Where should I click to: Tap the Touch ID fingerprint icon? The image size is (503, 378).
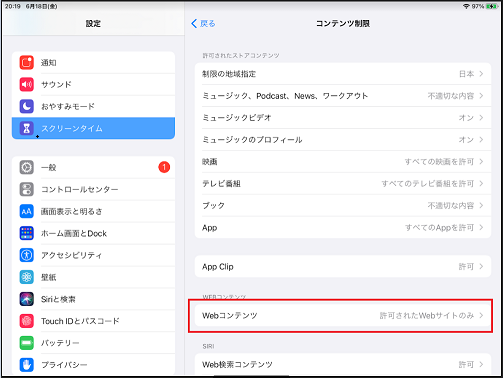click(27, 321)
